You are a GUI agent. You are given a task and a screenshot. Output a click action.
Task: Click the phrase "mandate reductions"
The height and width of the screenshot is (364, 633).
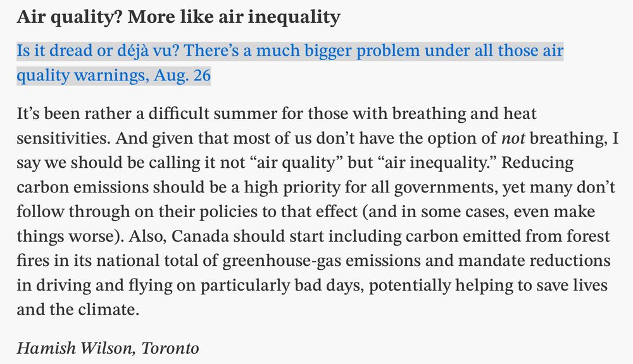point(534,261)
